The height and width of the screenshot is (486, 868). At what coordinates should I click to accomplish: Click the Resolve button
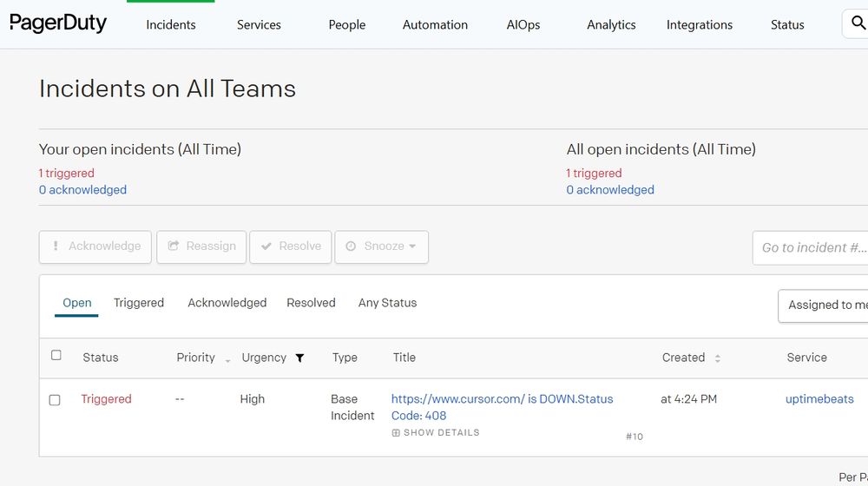pyautogui.click(x=291, y=246)
